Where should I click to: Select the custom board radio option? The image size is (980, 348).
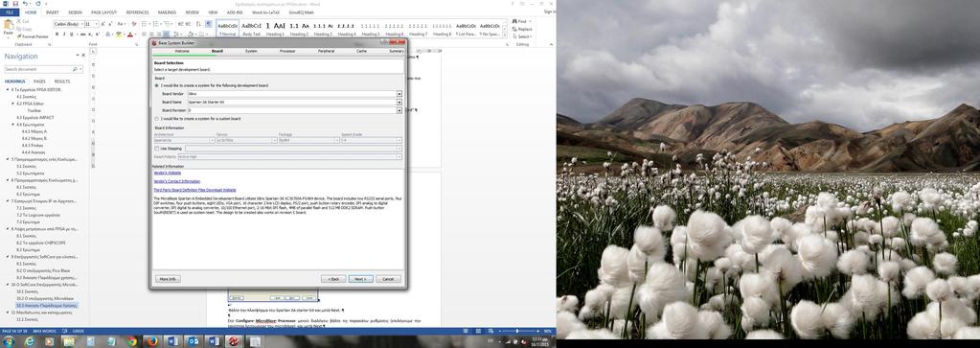(157, 118)
